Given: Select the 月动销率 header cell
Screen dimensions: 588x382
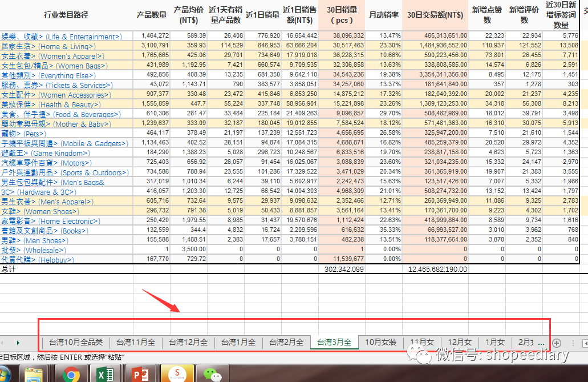Looking at the screenshot, I should click(x=384, y=15).
